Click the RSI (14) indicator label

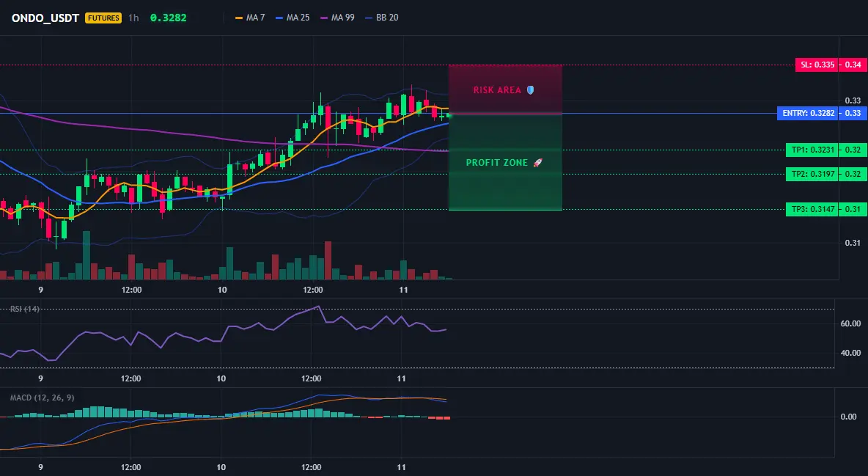pyautogui.click(x=25, y=309)
